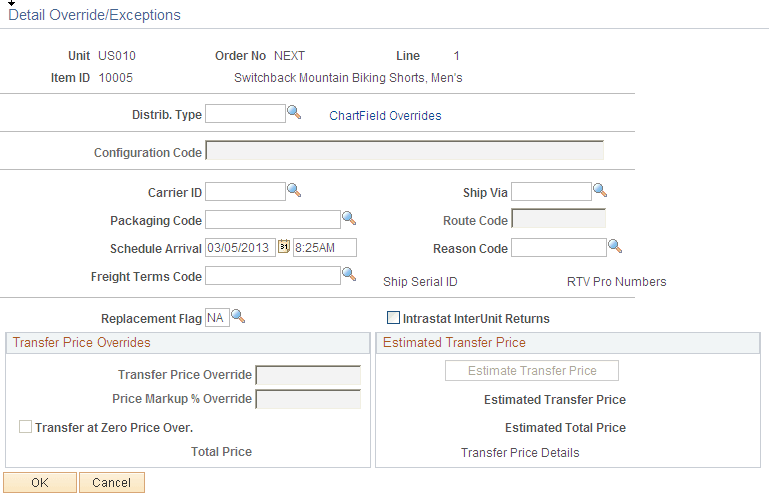Click the Replacement Flag field with NA
Image resolution: width=769 pixels, height=500 pixels.
pyautogui.click(x=217, y=318)
